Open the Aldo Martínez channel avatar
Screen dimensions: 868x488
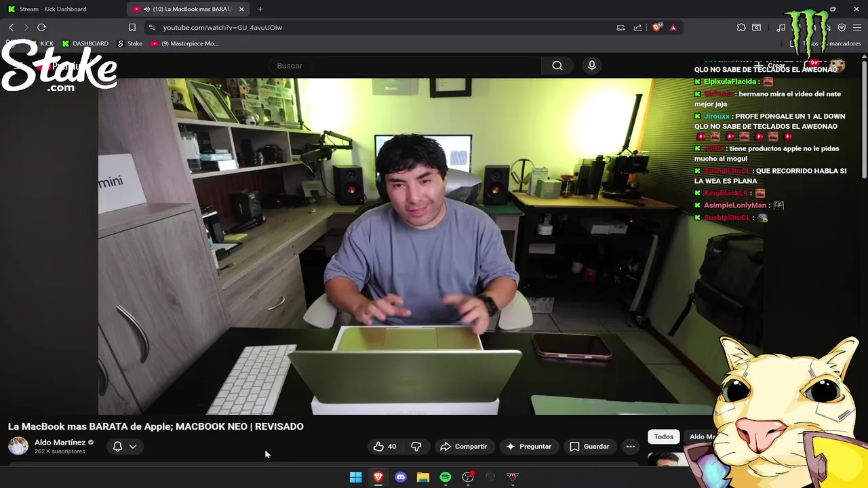[x=18, y=446]
